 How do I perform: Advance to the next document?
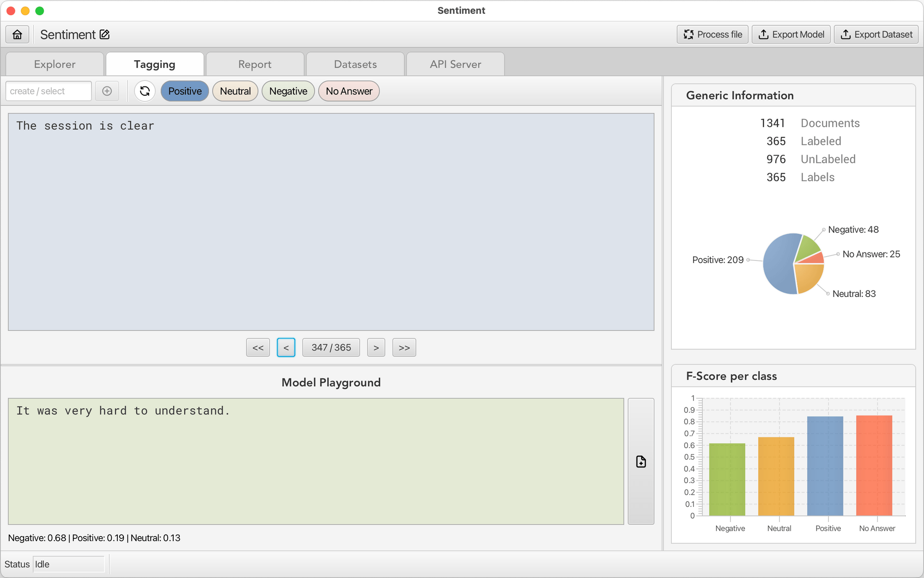[376, 347]
